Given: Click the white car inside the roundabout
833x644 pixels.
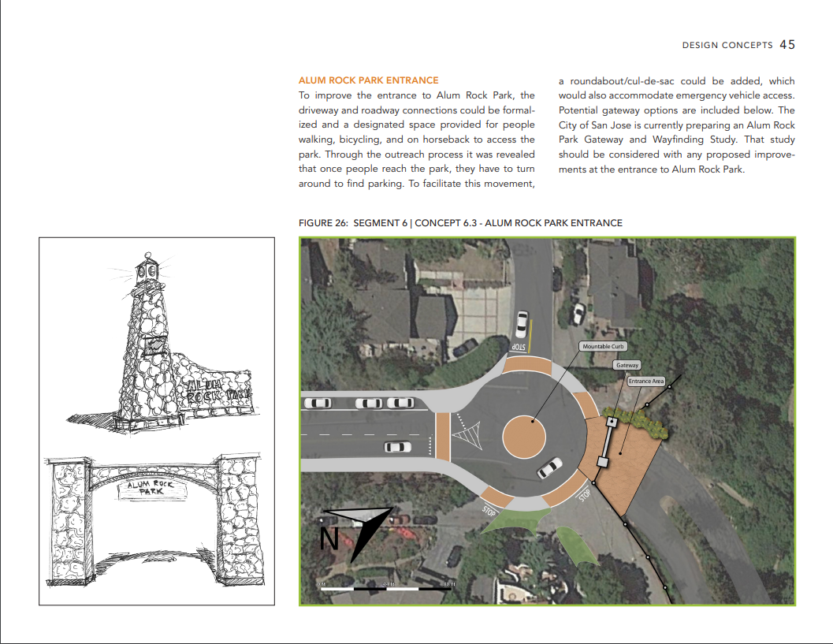Looking at the screenshot, I should [x=549, y=468].
